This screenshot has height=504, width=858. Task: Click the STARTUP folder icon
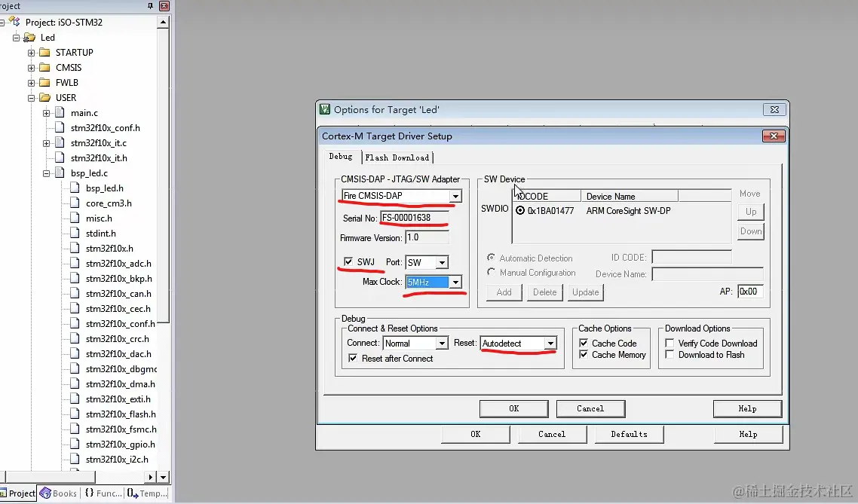pyautogui.click(x=45, y=53)
